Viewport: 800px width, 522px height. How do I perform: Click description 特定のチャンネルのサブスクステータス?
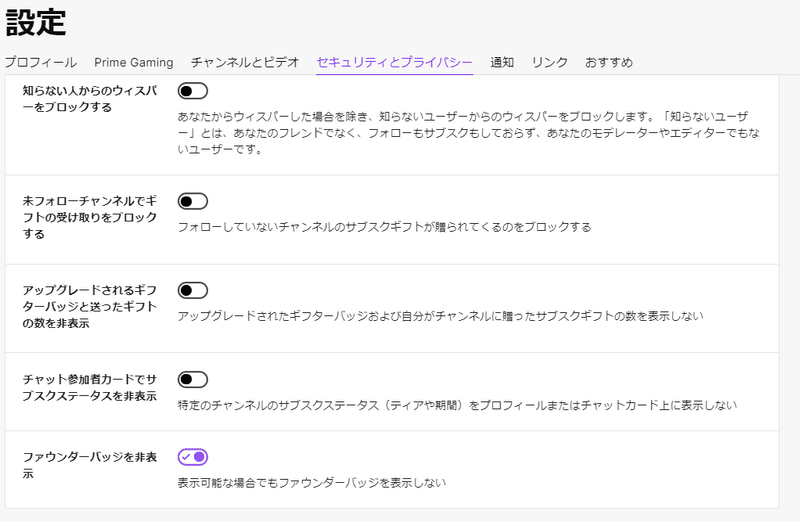coord(457,406)
